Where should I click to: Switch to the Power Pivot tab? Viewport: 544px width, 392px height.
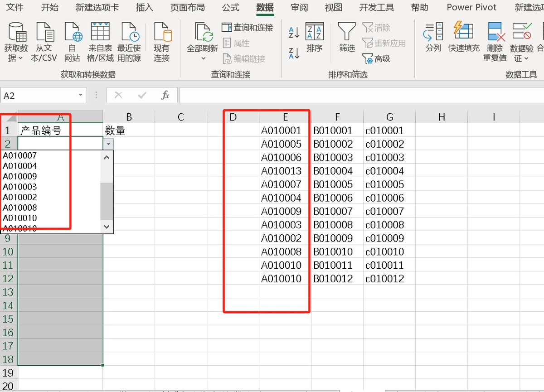(x=471, y=7)
